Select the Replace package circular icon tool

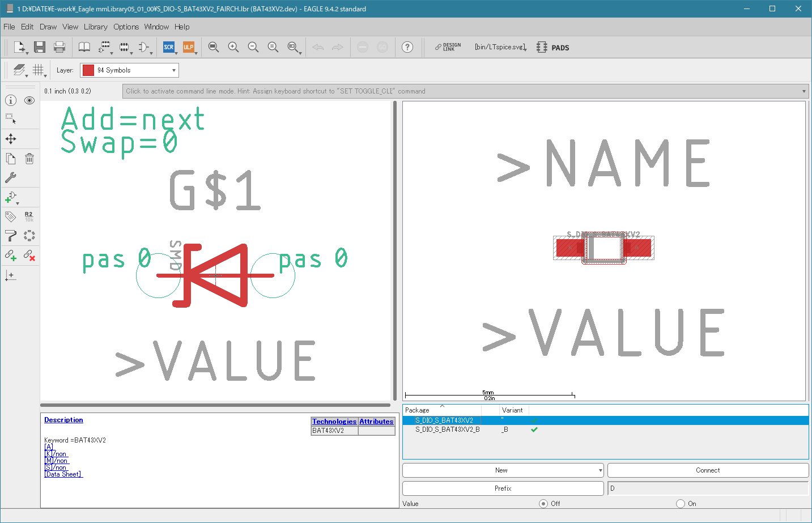coord(29,236)
